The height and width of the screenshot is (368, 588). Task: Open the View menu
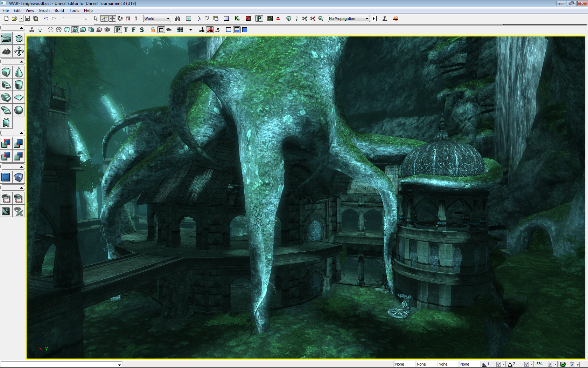point(30,11)
